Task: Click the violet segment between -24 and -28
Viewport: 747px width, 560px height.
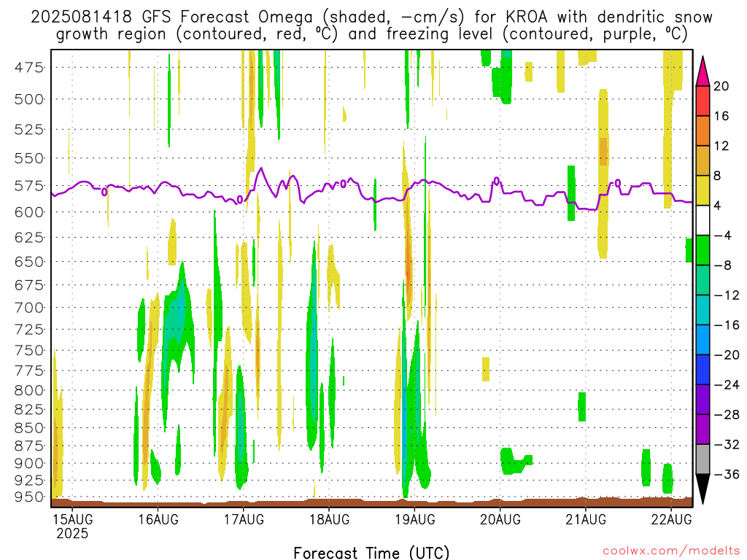Action: 703,400
